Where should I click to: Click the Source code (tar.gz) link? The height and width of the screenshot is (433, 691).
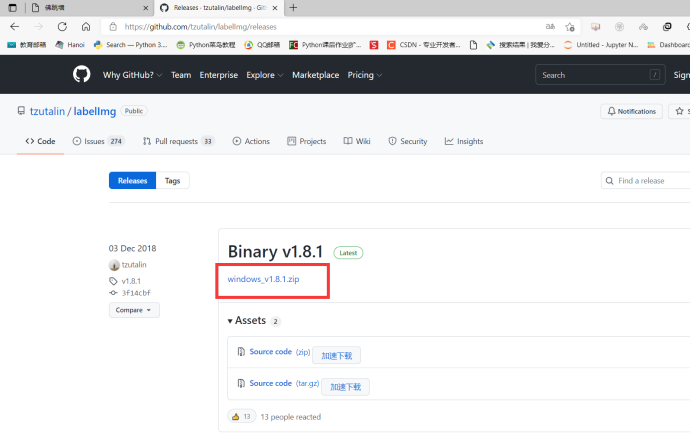pyautogui.click(x=284, y=383)
